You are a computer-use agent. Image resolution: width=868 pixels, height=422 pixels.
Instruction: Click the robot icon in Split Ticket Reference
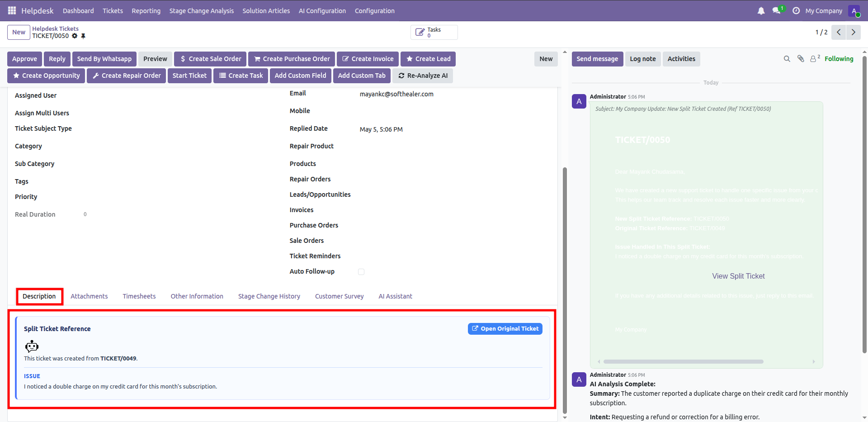(32, 346)
